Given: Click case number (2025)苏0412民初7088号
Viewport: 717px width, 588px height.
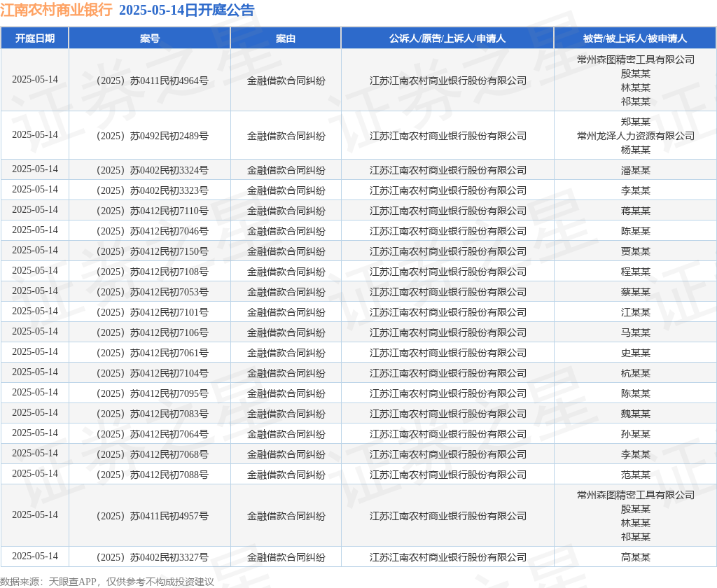Looking at the screenshot, I should coord(152,475).
